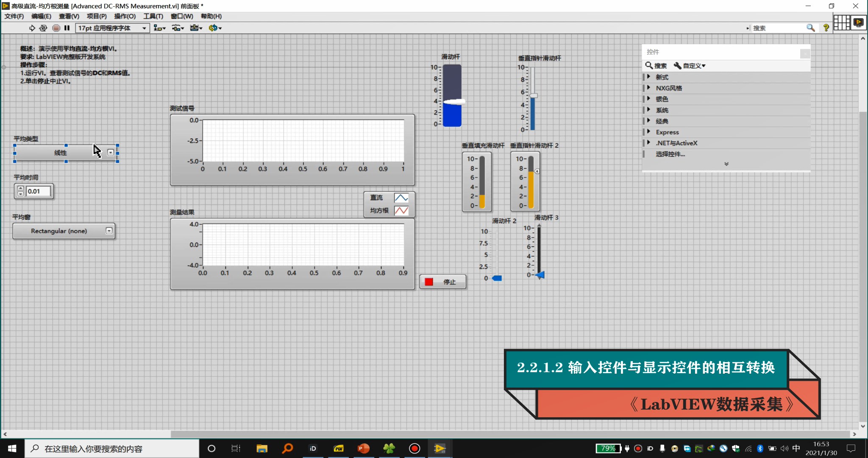Click the context help question mark

(826, 28)
